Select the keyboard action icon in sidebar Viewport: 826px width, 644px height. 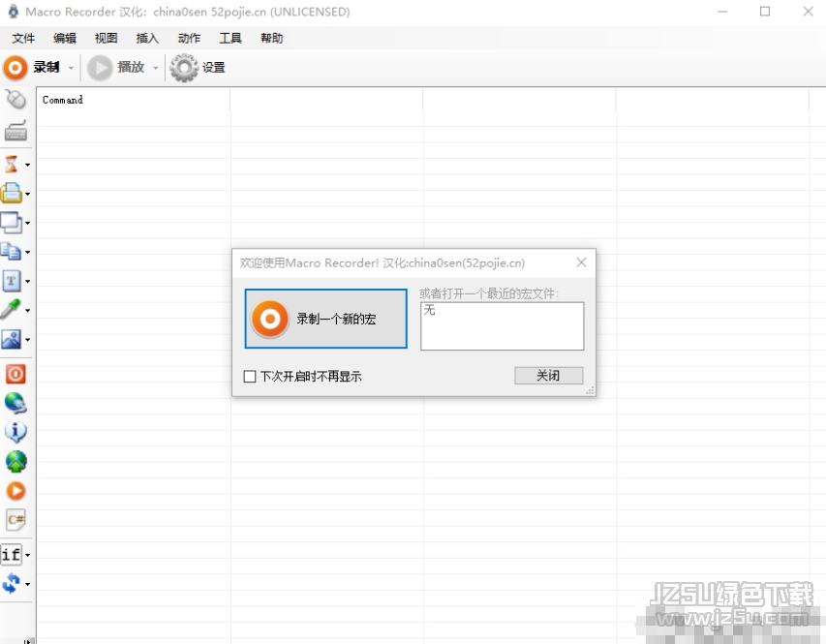[15, 130]
